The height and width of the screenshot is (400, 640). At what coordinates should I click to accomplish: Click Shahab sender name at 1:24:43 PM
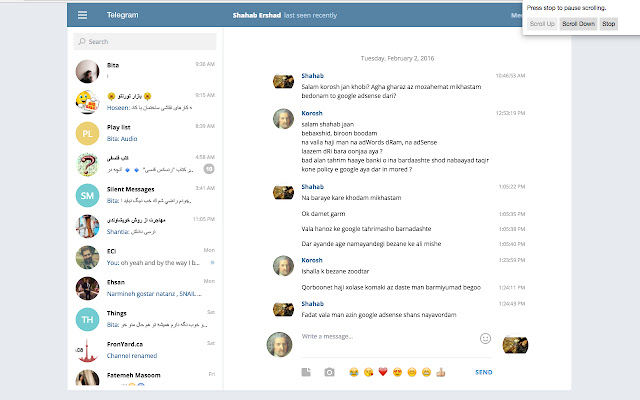(312, 304)
